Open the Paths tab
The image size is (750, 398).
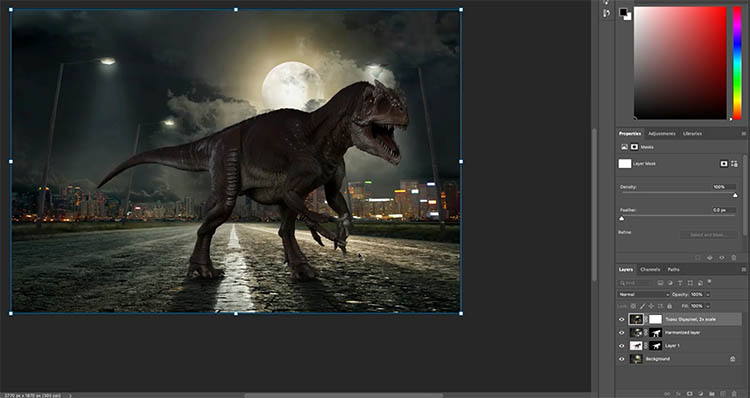(673, 269)
